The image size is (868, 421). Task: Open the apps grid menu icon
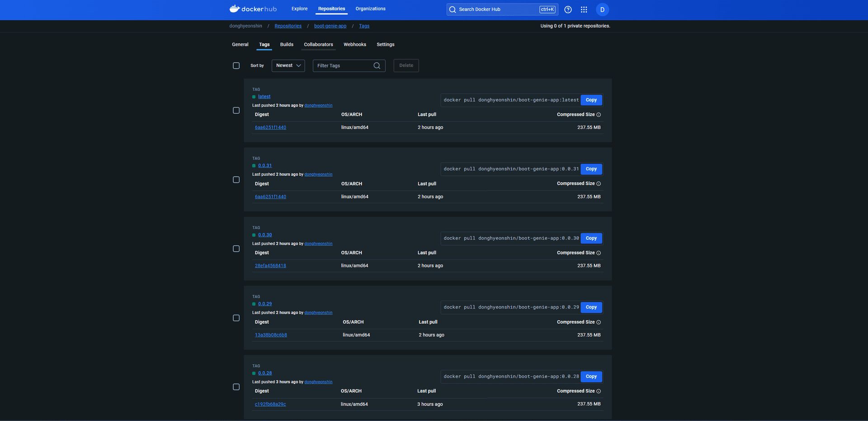[584, 9]
